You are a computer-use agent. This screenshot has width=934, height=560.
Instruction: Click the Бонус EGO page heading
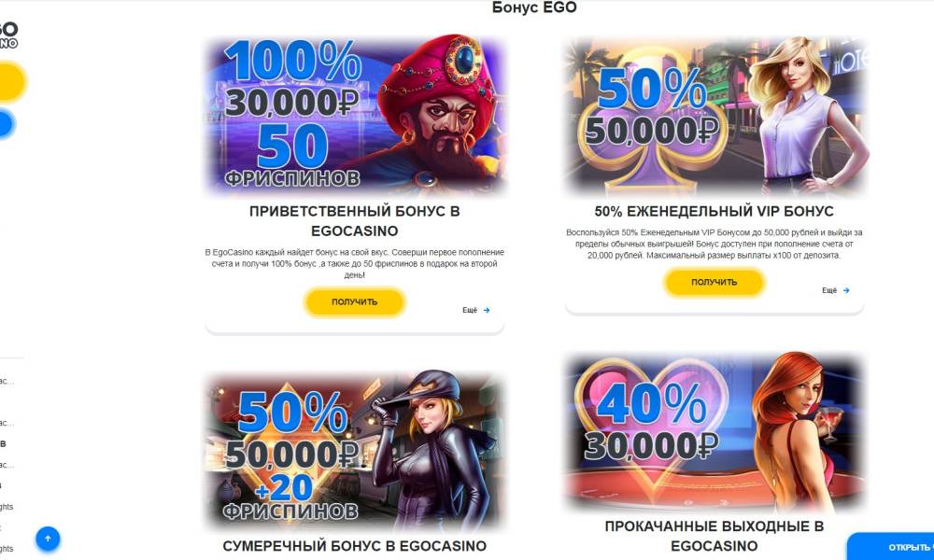(x=534, y=7)
